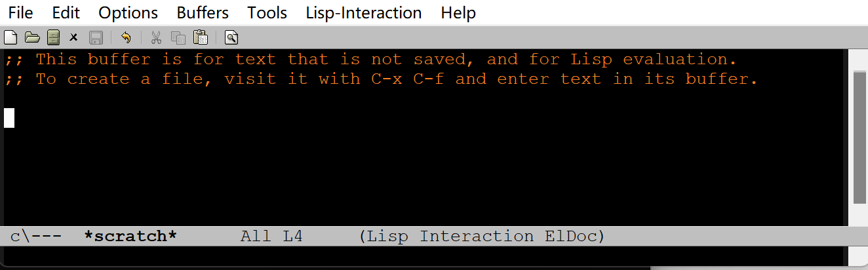Open the Edit menu
Screen dimensions: 868x270
pos(66,12)
